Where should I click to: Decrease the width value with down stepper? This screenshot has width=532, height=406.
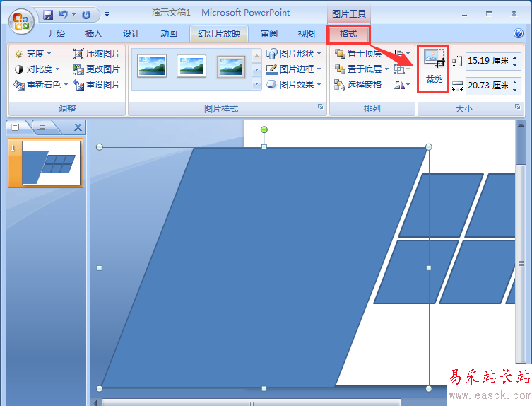(515, 90)
